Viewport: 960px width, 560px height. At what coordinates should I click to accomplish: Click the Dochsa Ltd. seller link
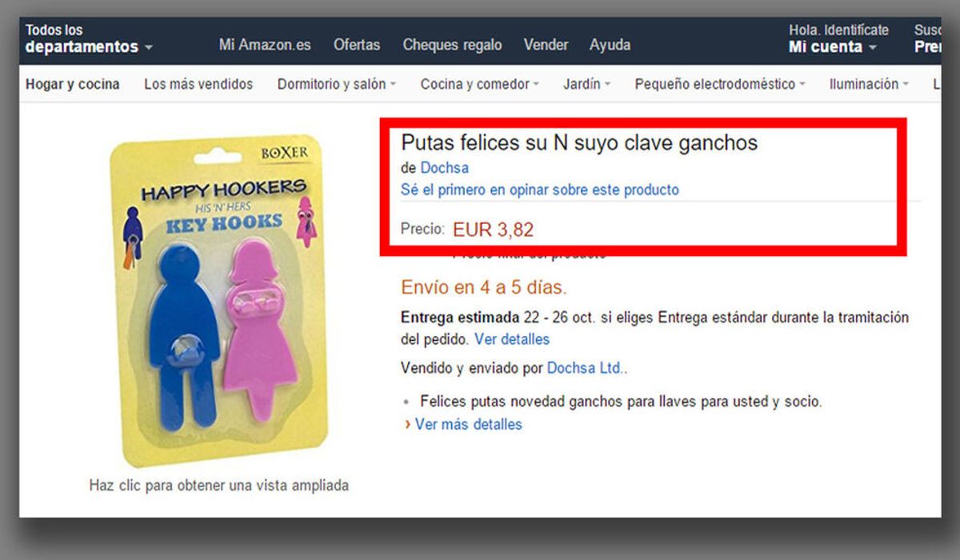[x=587, y=369]
